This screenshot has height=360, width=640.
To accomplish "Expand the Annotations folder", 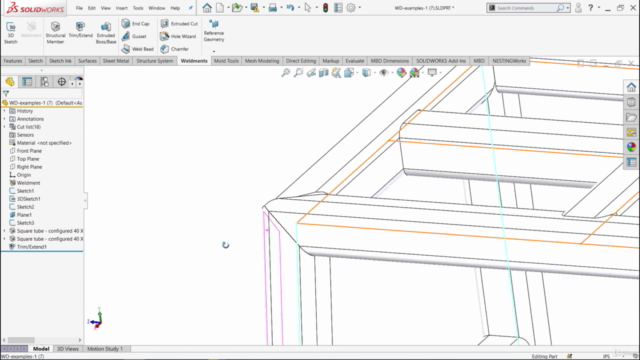I will click(x=4, y=119).
